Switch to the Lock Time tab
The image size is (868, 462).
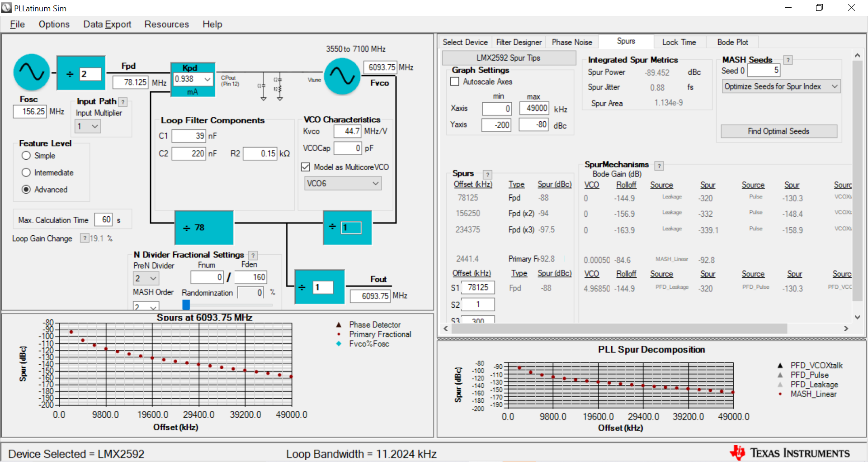pyautogui.click(x=679, y=42)
